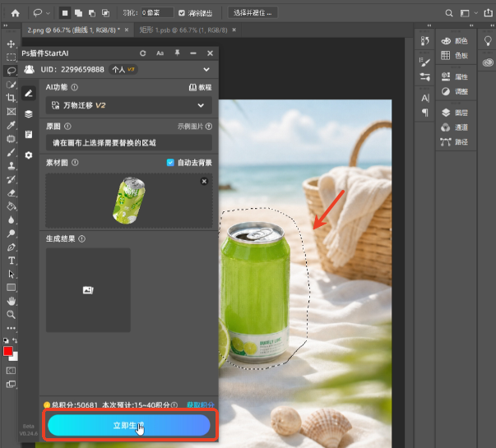
Task: Activate the Hand tool
Action: [x=11, y=301]
